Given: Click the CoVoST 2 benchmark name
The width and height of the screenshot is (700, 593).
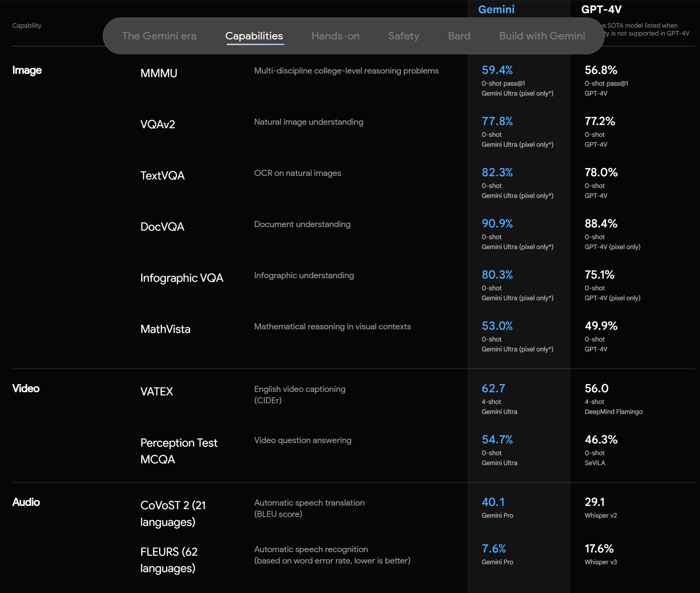Looking at the screenshot, I should (x=173, y=513).
